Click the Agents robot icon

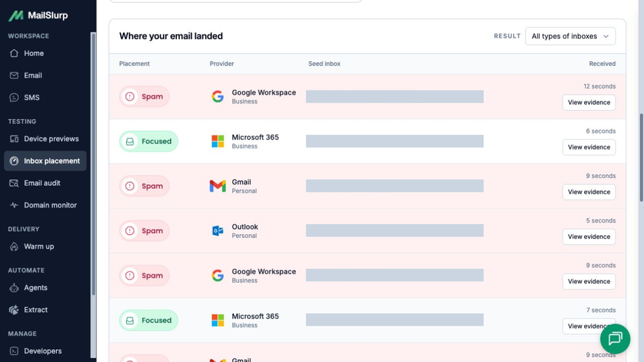[14, 288]
